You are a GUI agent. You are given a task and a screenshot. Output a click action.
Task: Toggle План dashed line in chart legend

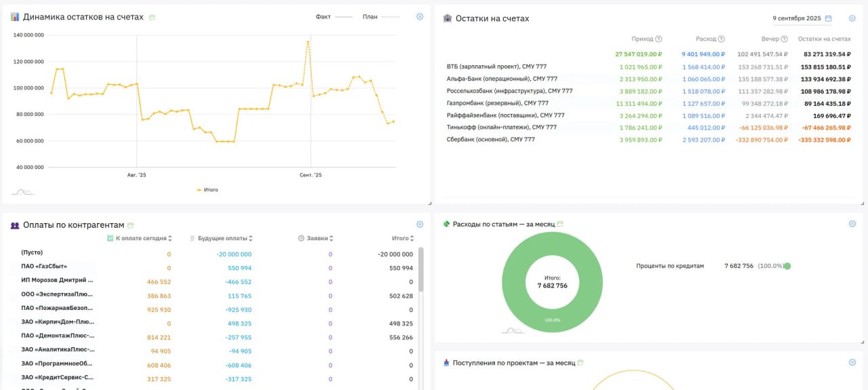(380, 17)
